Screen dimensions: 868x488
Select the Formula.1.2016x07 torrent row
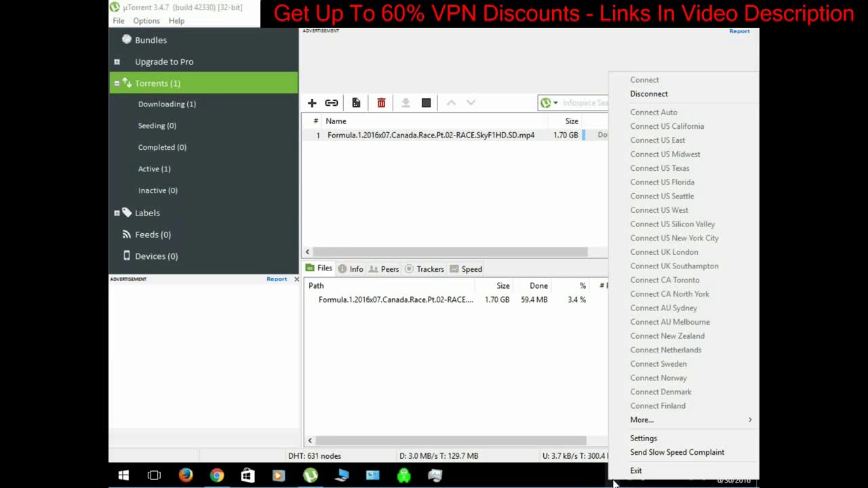point(454,135)
